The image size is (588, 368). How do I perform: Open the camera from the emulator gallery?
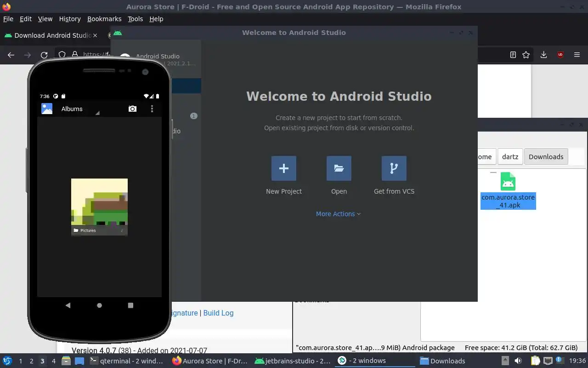tap(132, 109)
